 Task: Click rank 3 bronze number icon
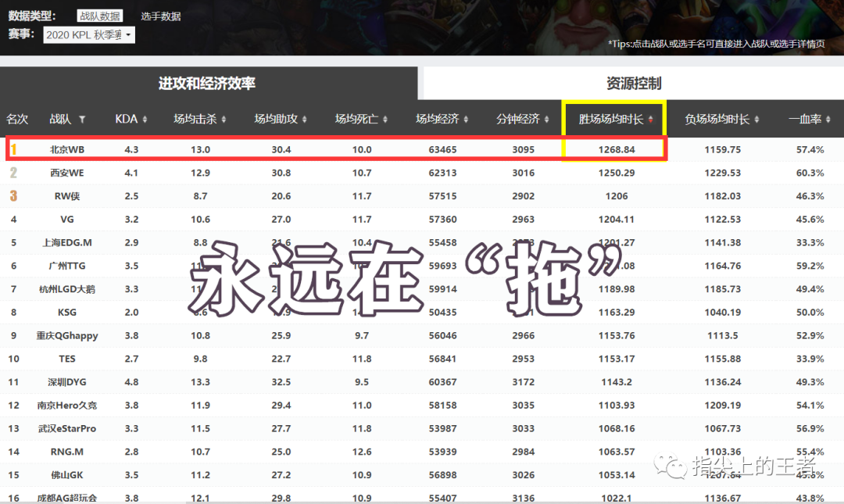pos(13,195)
